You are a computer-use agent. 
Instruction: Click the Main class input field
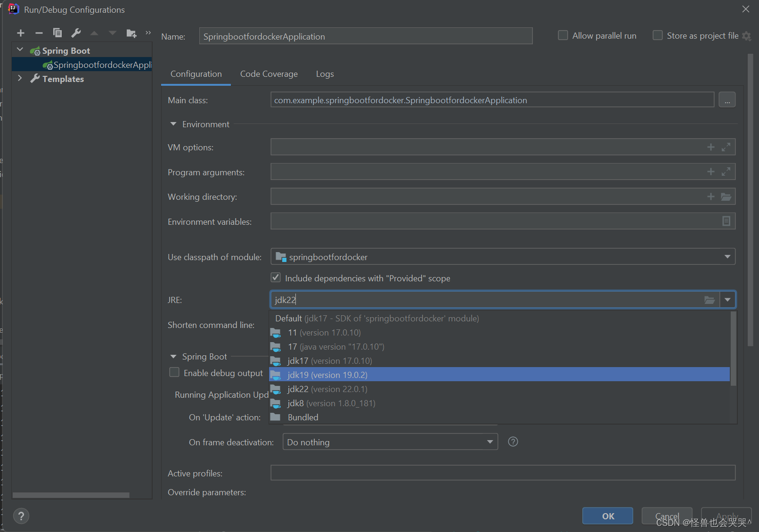[492, 100]
